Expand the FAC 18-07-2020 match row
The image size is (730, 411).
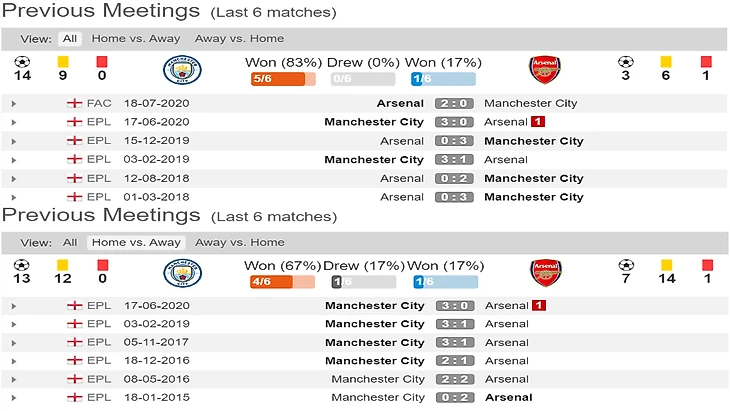pyautogui.click(x=12, y=103)
